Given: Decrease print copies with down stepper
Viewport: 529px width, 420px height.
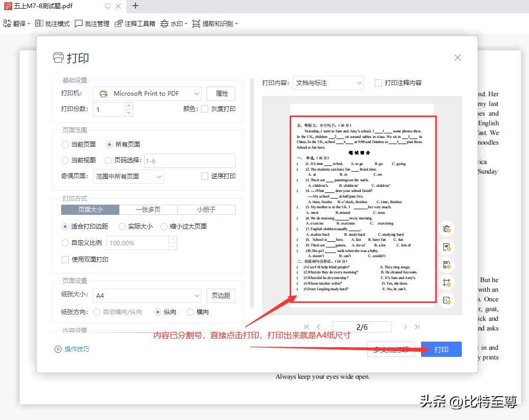Looking at the screenshot, I should coord(129,113).
